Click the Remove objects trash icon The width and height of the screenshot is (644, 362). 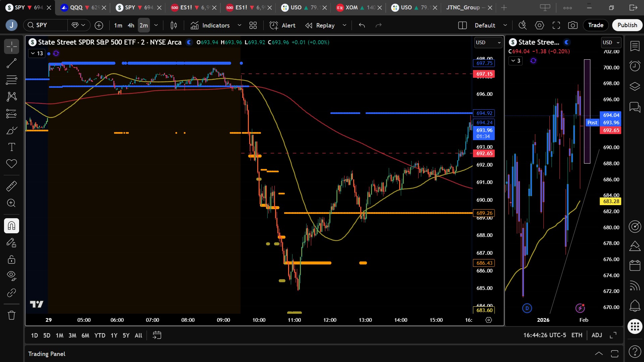click(11, 315)
